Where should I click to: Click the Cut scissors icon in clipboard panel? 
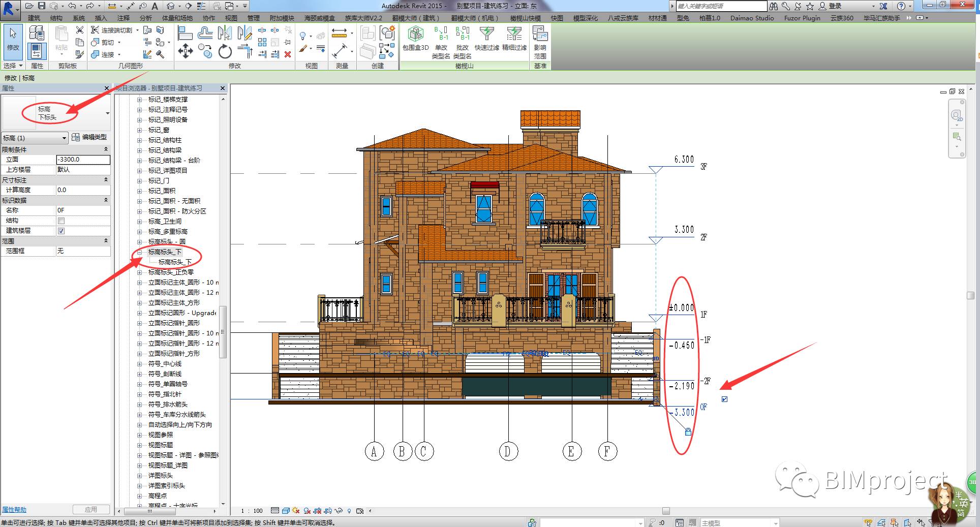pyautogui.click(x=80, y=30)
